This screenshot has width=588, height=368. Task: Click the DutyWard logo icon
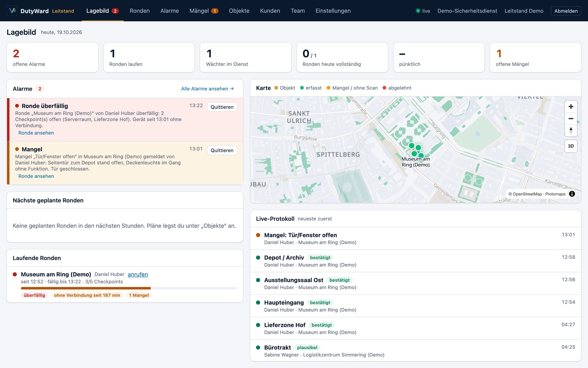point(12,11)
